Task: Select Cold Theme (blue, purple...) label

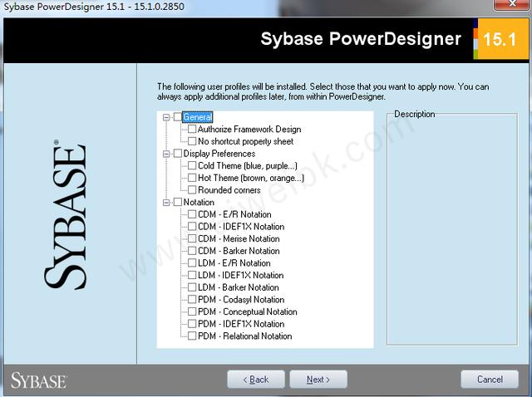Action: click(248, 166)
